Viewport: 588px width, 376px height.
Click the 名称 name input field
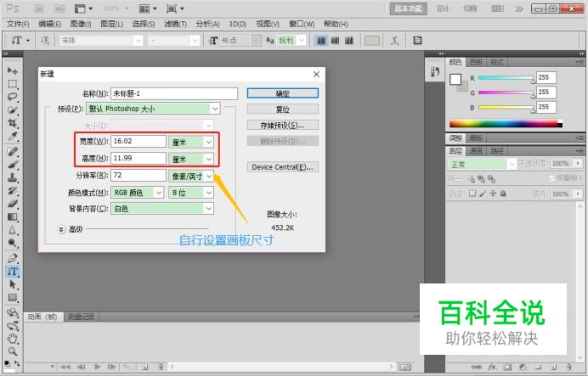[174, 93]
